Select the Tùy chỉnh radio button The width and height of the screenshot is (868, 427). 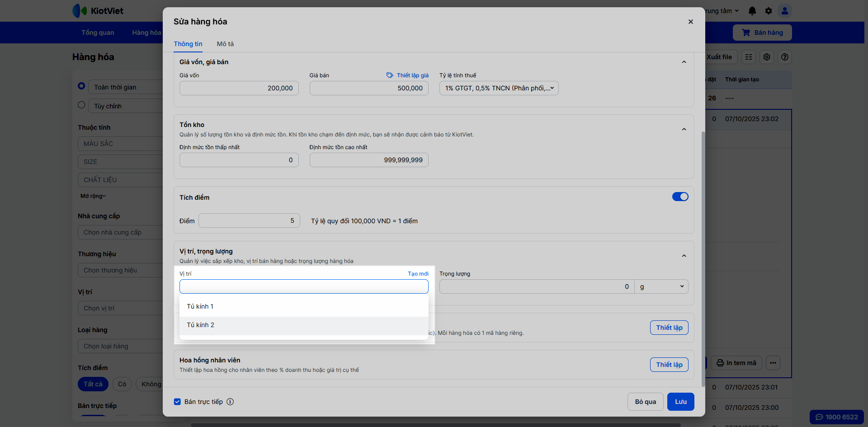(x=81, y=105)
